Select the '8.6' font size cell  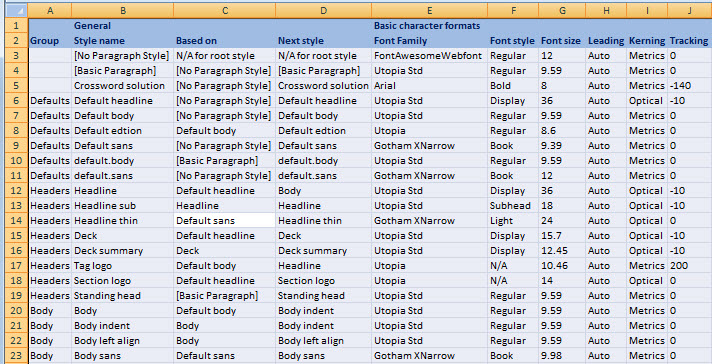[x=562, y=130]
